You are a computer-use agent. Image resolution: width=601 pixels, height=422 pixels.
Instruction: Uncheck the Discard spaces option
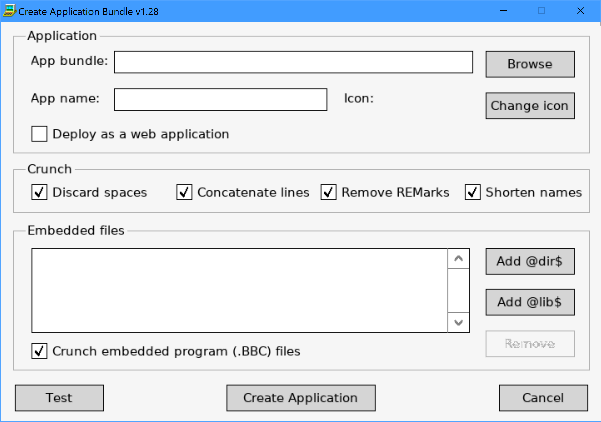pyautogui.click(x=40, y=192)
